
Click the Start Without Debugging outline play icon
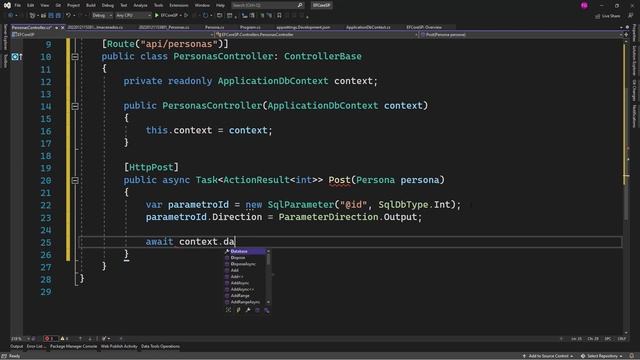(186, 16)
